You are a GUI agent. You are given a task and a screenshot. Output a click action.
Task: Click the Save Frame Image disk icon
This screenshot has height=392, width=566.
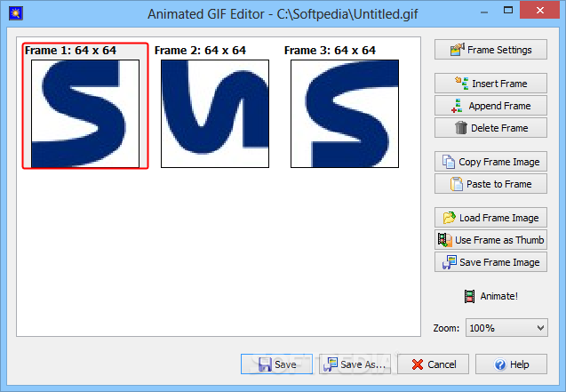tap(450, 262)
